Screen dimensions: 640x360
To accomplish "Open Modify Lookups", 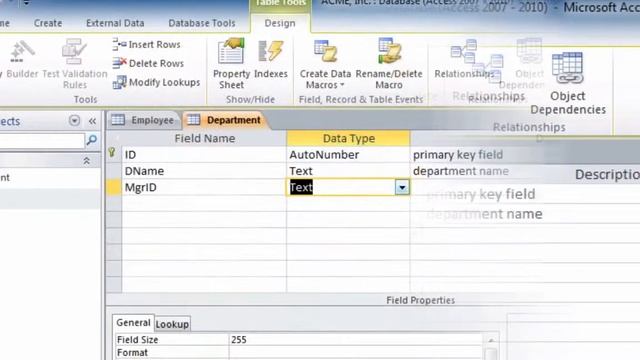I will (x=156, y=82).
